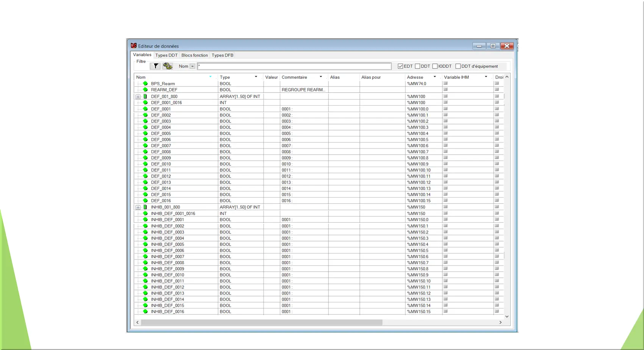Image resolution: width=644 pixels, height=350 pixels.
Task: Click the green icon beside INHIB_DEF_0001
Action: click(145, 219)
